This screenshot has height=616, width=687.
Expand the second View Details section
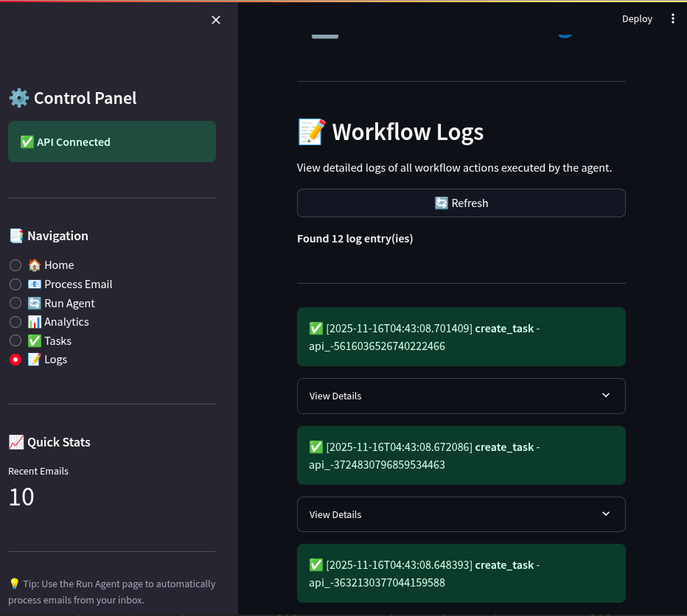[461, 514]
